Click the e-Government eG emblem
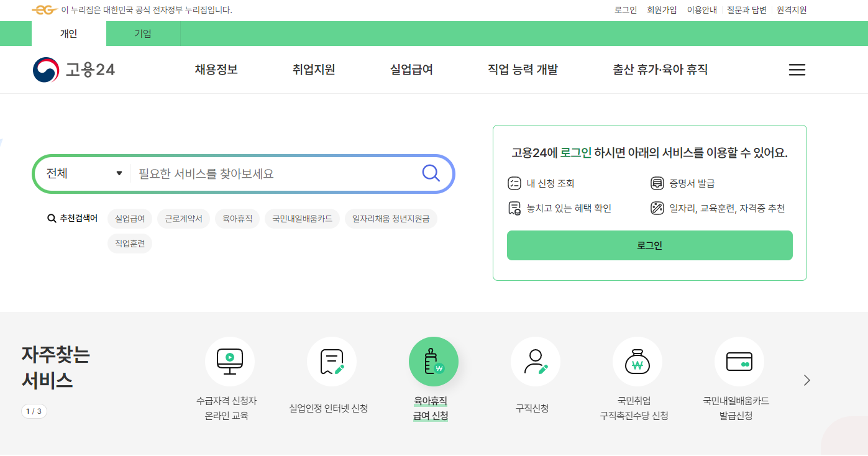Screen dimensions: 868x456 (x=45, y=10)
